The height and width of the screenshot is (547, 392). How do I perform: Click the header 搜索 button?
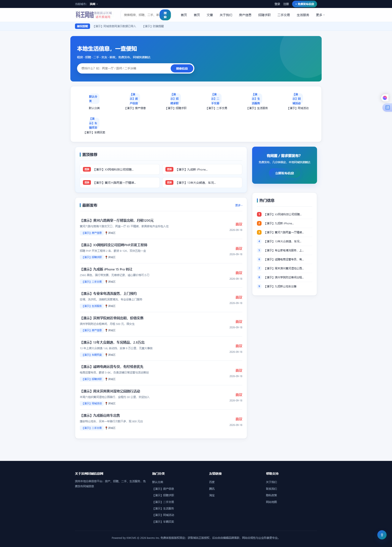pos(165,15)
